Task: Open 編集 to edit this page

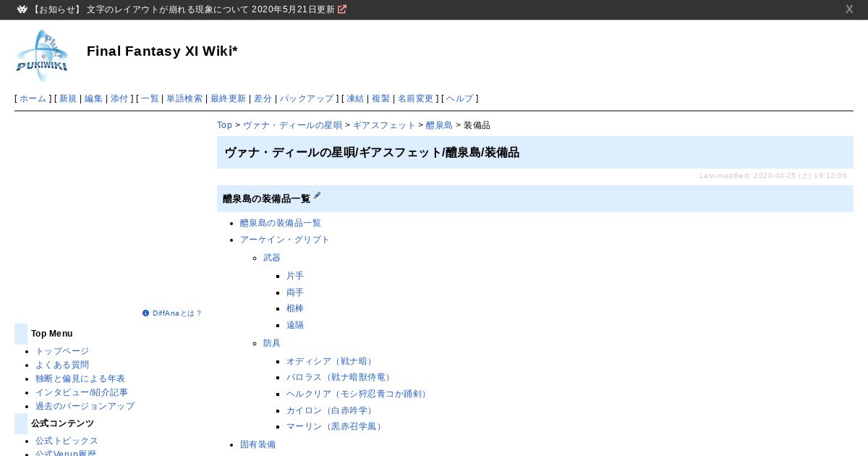Action: (x=93, y=98)
